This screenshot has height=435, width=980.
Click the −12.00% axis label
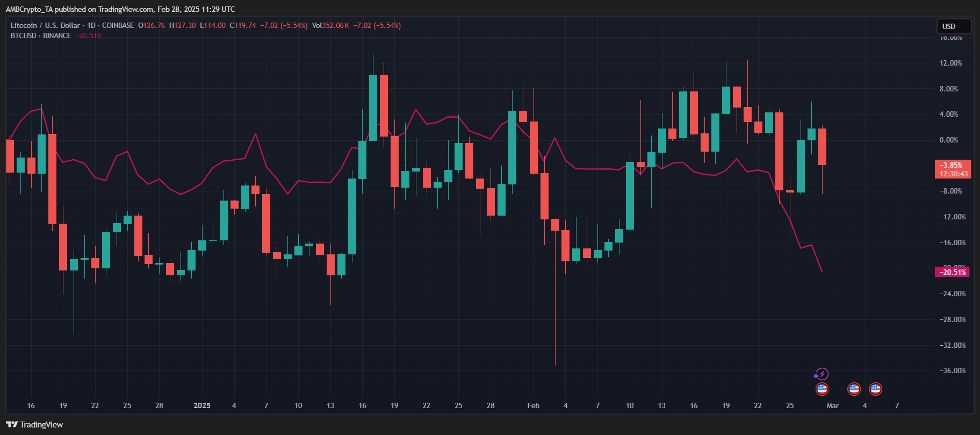point(952,217)
